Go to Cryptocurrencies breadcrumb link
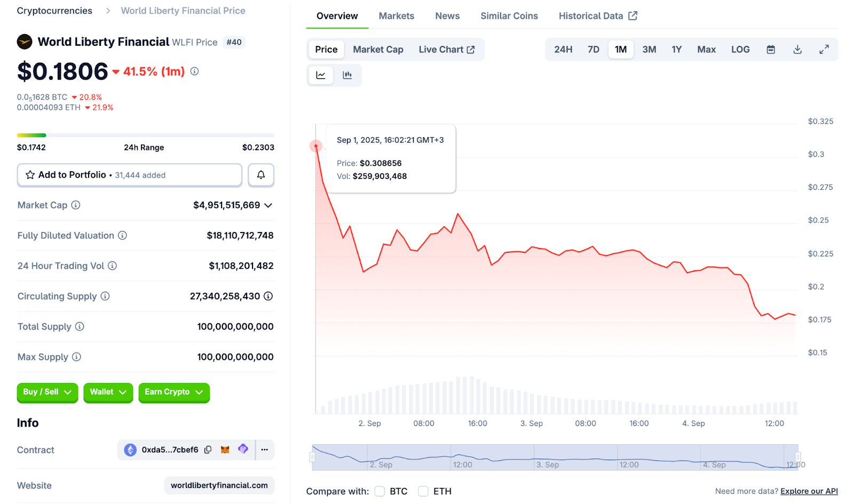Screen dimensions: 854x504 point(54,11)
